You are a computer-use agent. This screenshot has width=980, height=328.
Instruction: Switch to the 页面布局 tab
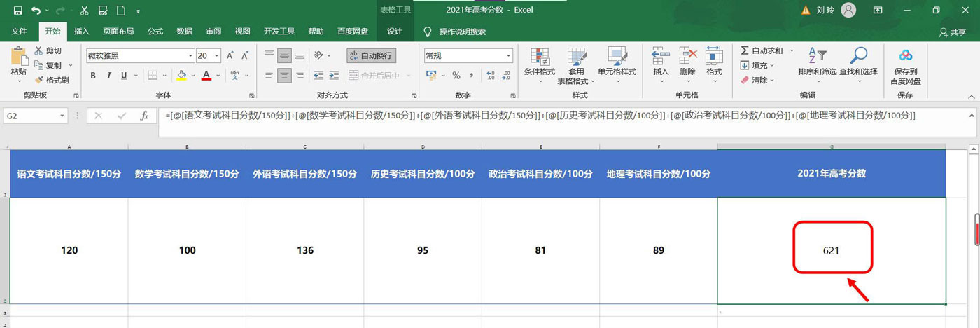118,32
